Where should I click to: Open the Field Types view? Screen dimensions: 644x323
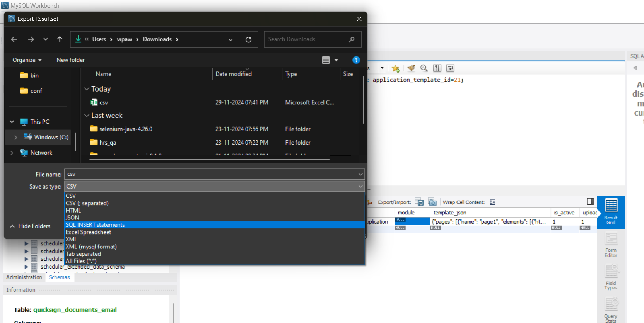click(x=611, y=277)
